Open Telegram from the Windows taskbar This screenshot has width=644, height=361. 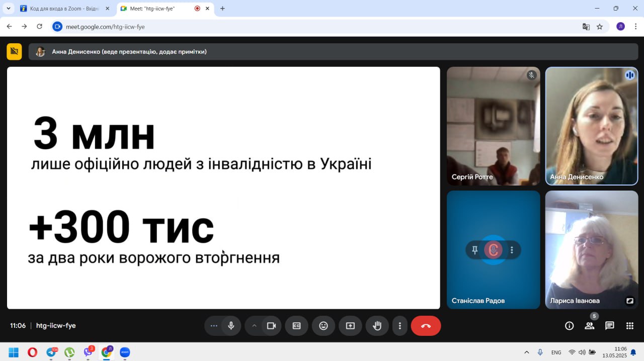(x=51, y=352)
